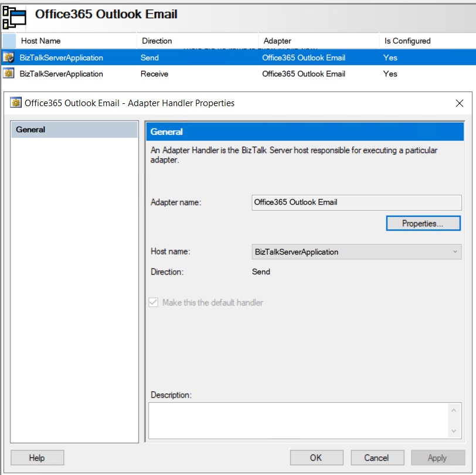Click the Send handler gear icon
476x475 pixels.
(7, 57)
